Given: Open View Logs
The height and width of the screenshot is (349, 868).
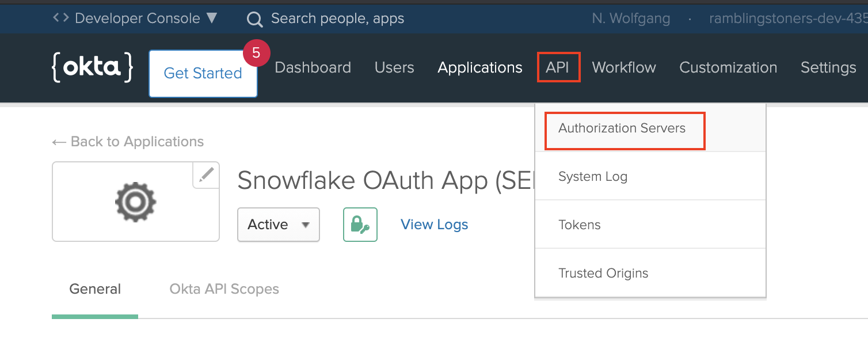Looking at the screenshot, I should (434, 224).
